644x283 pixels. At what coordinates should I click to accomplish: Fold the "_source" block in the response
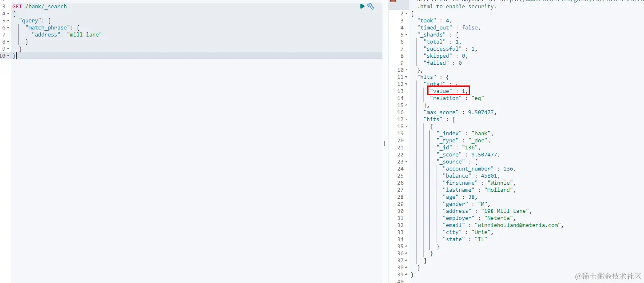tap(406, 162)
